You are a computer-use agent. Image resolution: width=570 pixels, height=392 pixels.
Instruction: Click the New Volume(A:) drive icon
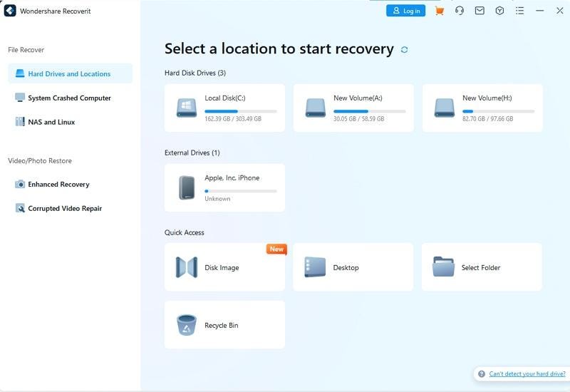pos(315,108)
